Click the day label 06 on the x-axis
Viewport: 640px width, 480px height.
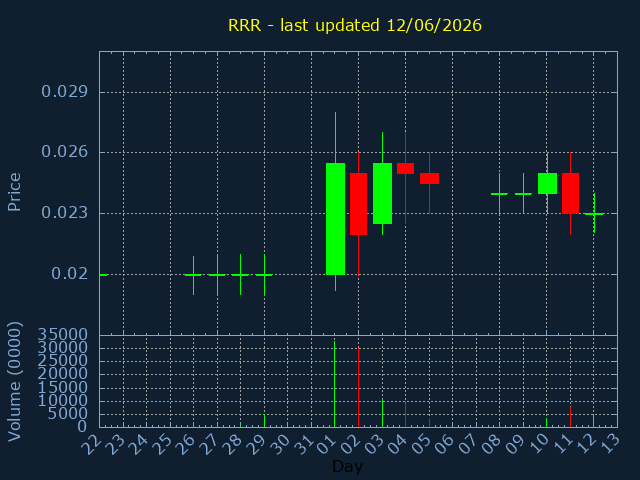[x=444, y=444]
